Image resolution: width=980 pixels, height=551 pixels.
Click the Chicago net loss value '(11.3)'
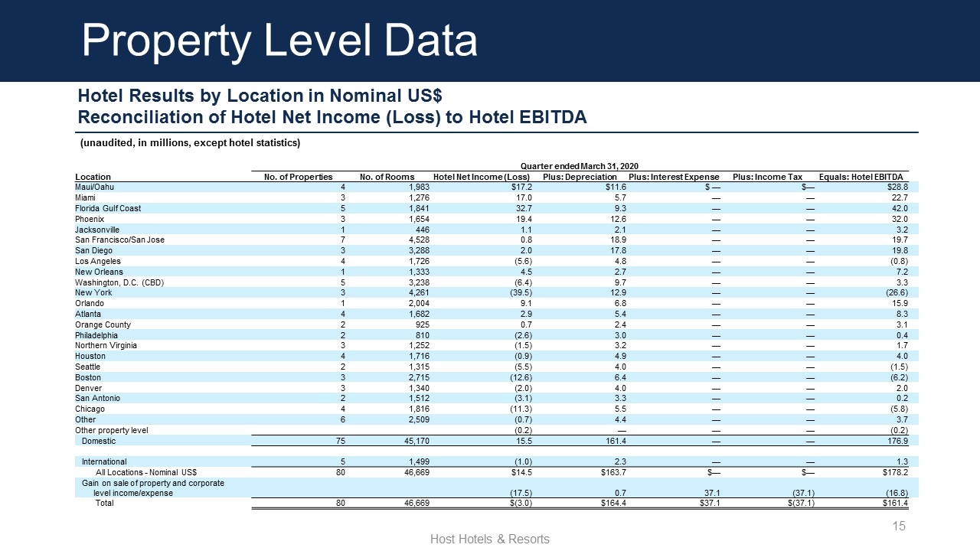[x=520, y=409]
